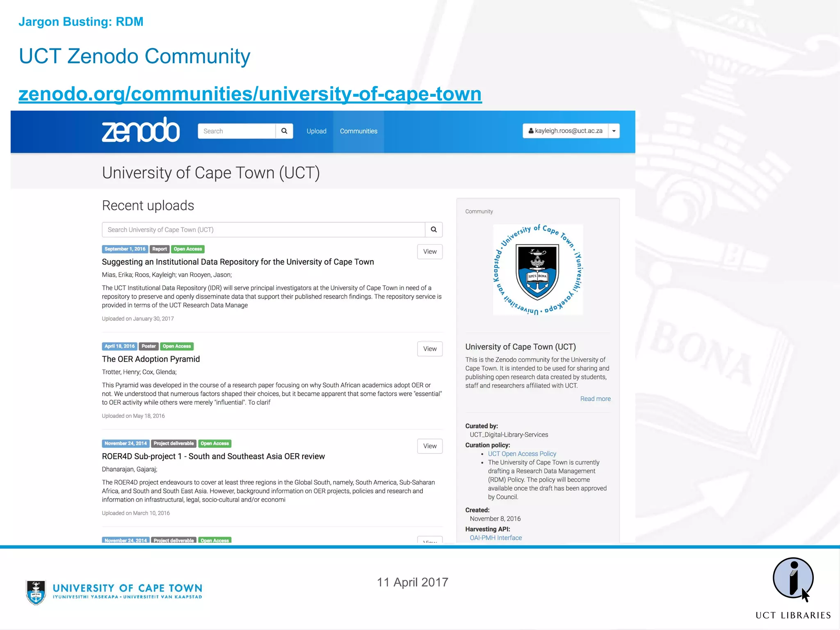
Task: Open the OAI-PMH Interface link
Action: [495, 538]
